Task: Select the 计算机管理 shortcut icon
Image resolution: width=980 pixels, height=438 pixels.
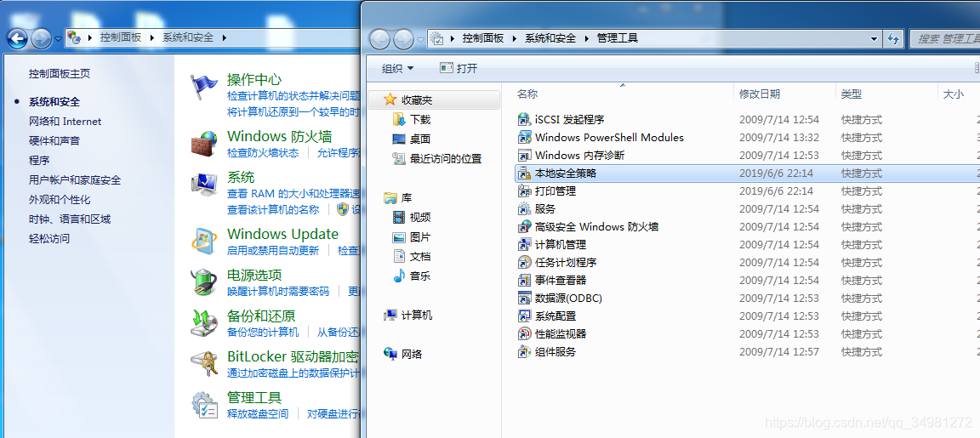Action: (525, 244)
